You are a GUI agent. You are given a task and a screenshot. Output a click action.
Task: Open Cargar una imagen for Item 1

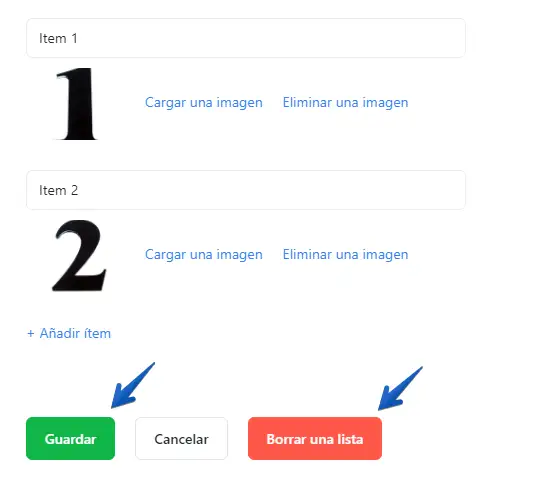204,102
